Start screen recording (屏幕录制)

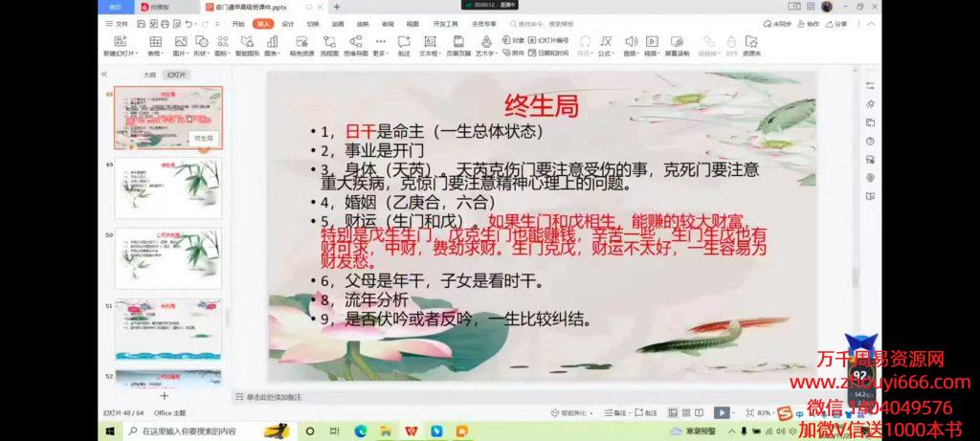pos(677,41)
